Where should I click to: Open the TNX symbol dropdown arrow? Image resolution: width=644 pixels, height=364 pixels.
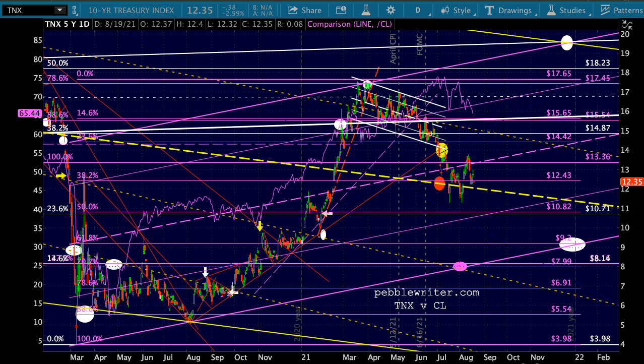pyautogui.click(x=60, y=10)
